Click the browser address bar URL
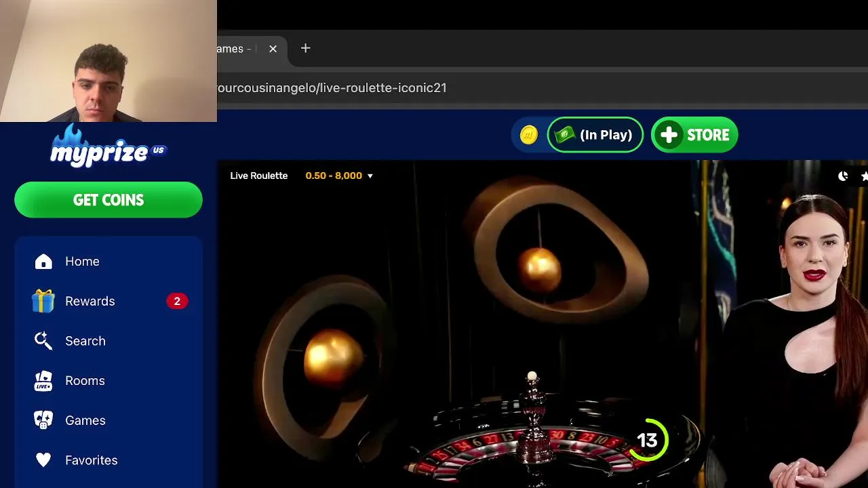 (x=332, y=87)
